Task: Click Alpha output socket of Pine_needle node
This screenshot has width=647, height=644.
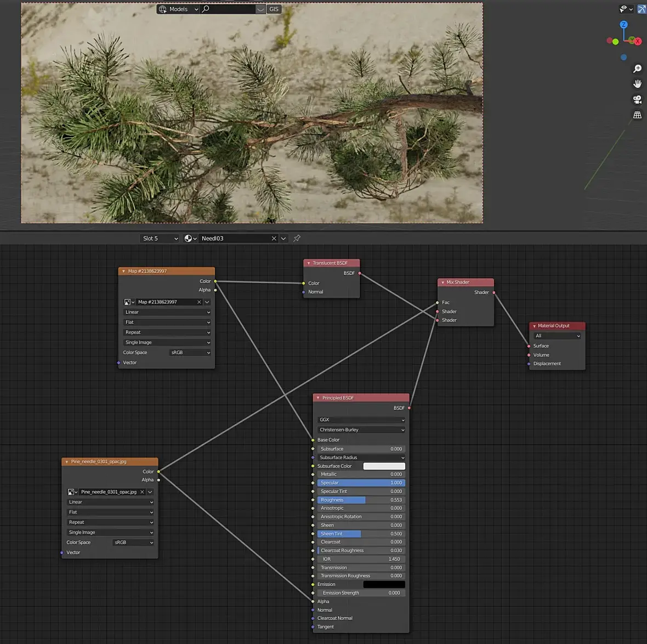Action: click(158, 480)
